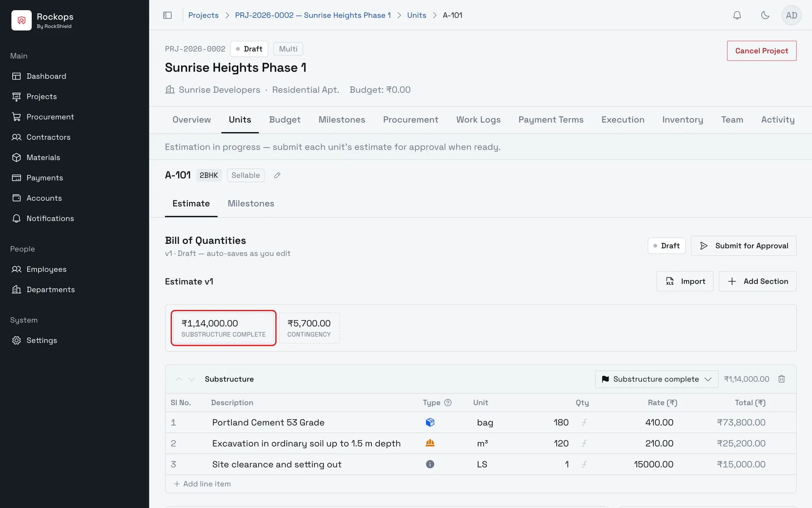Click Submit for Approval

tap(743, 246)
